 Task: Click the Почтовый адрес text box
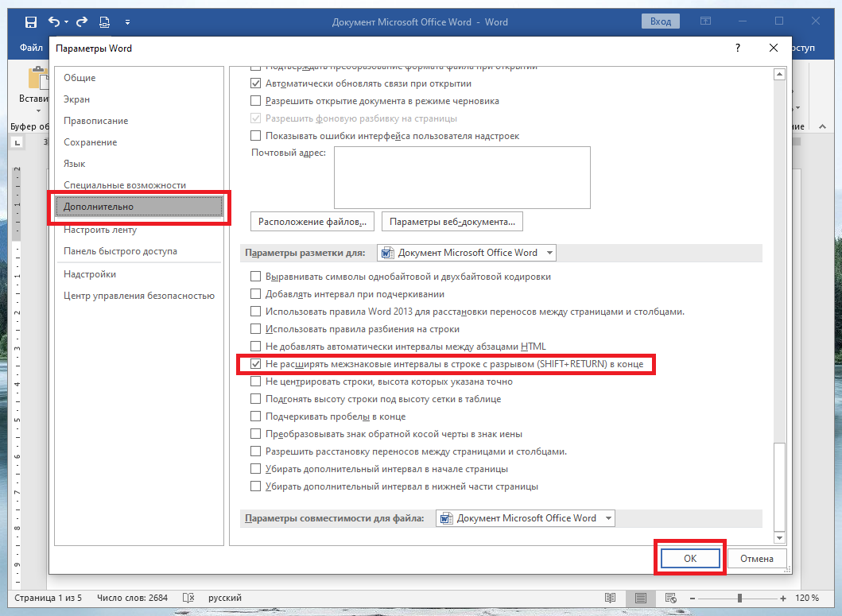[462, 177]
